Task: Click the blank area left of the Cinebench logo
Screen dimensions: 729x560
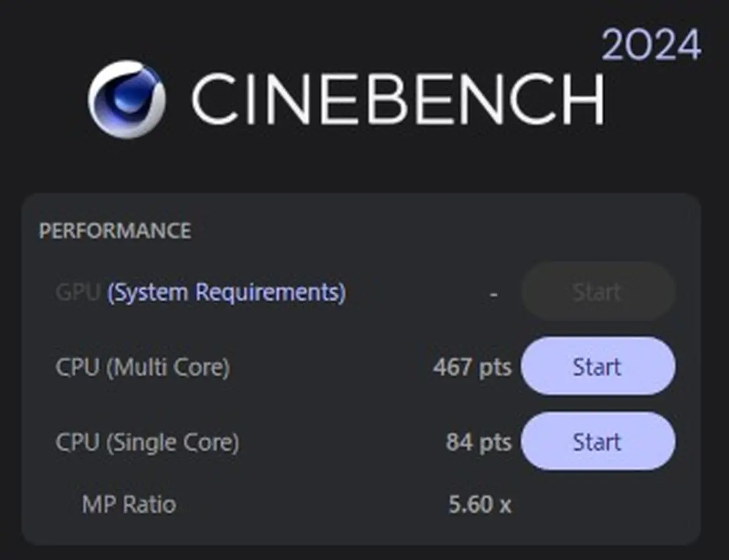Action: click(40, 99)
